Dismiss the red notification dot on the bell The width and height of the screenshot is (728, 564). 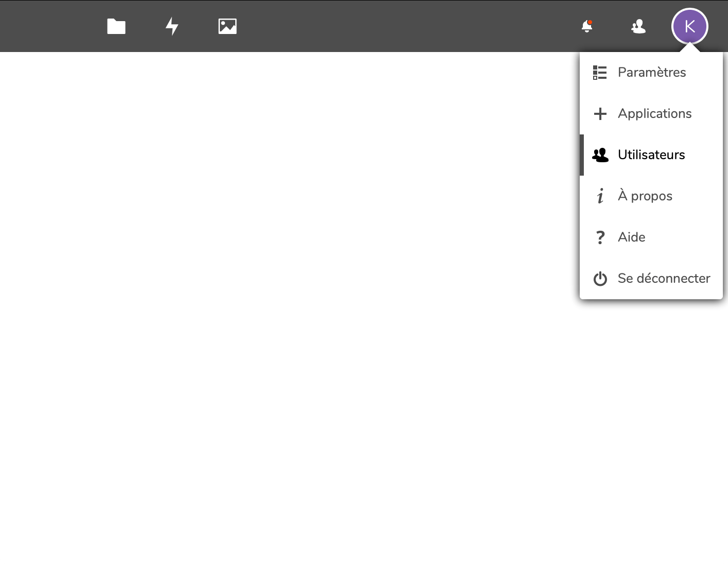pos(591,21)
